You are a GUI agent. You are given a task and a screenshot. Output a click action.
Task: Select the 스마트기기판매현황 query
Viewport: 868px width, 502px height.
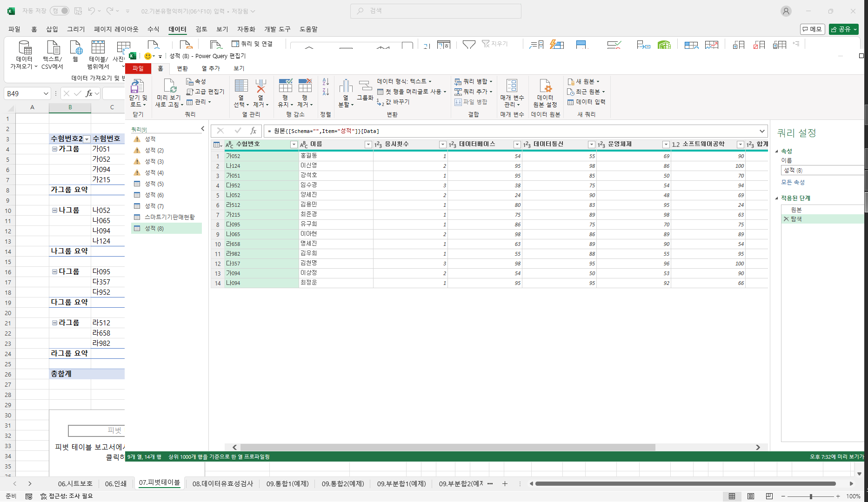point(167,218)
